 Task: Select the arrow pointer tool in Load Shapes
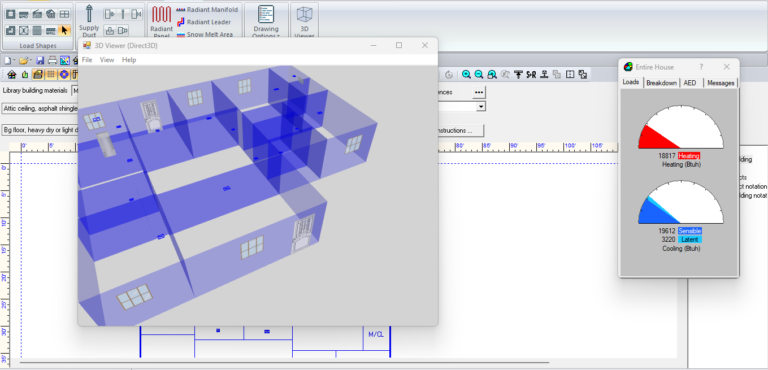(64, 30)
